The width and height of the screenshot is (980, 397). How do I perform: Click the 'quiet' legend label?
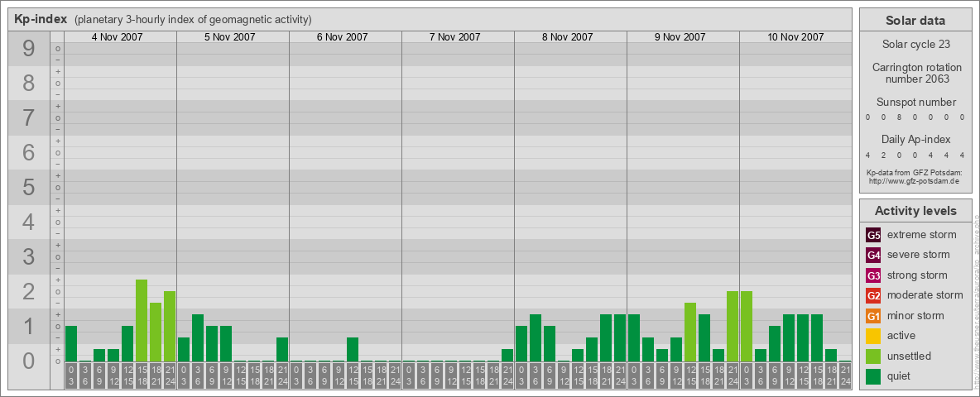point(901,375)
